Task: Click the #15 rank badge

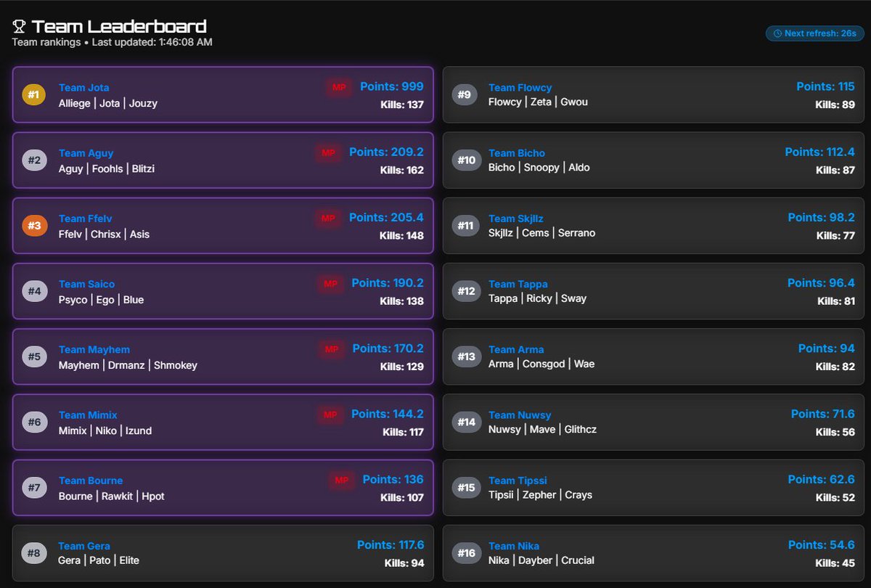Action: click(x=466, y=487)
